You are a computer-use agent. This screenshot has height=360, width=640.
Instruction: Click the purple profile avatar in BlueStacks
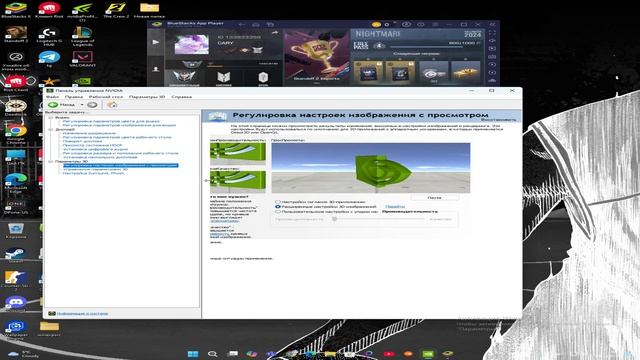point(191,44)
